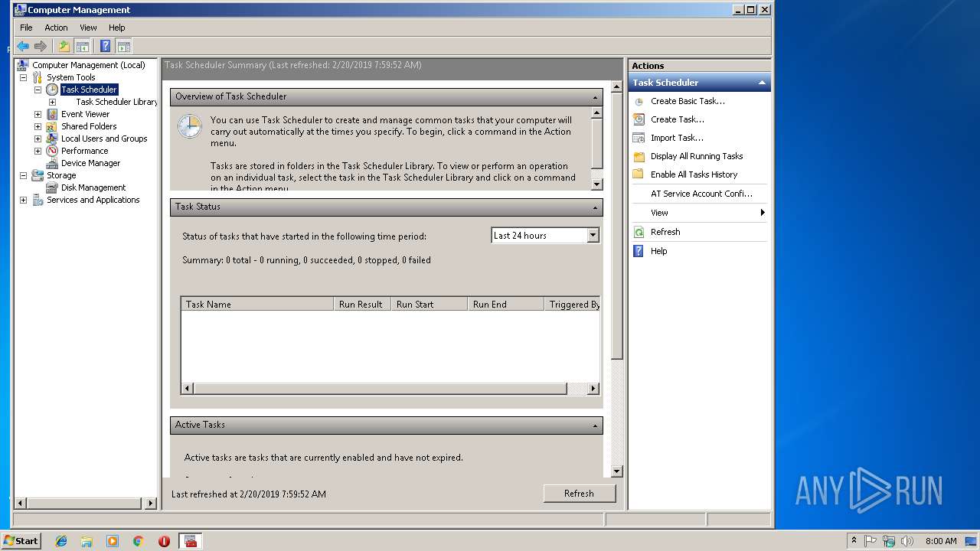Open the Last 24 hours time period dropdown
980x551 pixels.
(593, 236)
